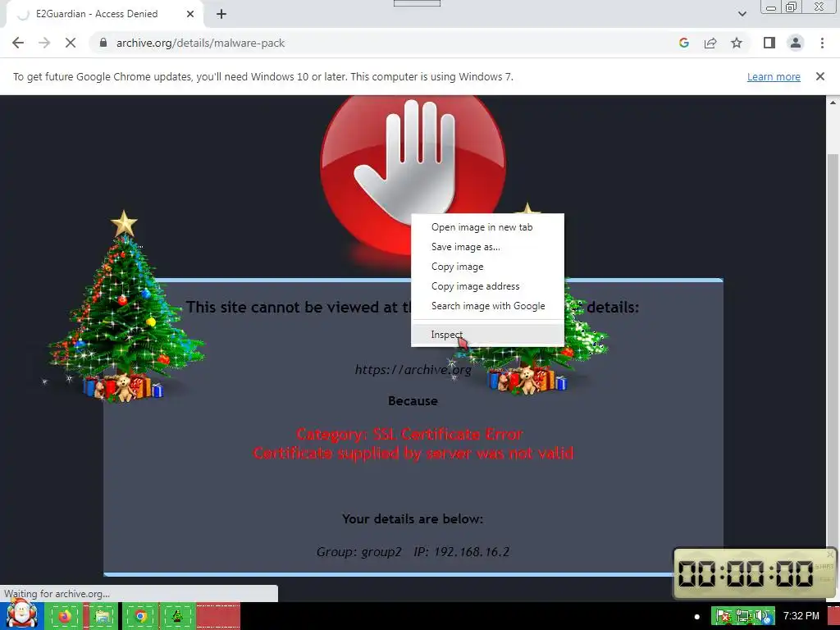
Task: Stop loading the page with the X button
Action: 71,43
